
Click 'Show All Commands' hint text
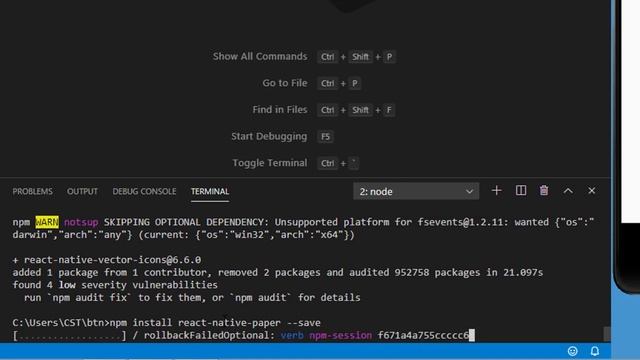(260, 56)
